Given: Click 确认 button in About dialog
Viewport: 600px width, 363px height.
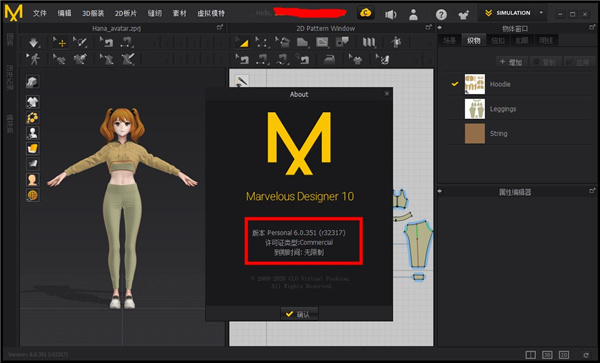Looking at the screenshot, I should tap(299, 314).
